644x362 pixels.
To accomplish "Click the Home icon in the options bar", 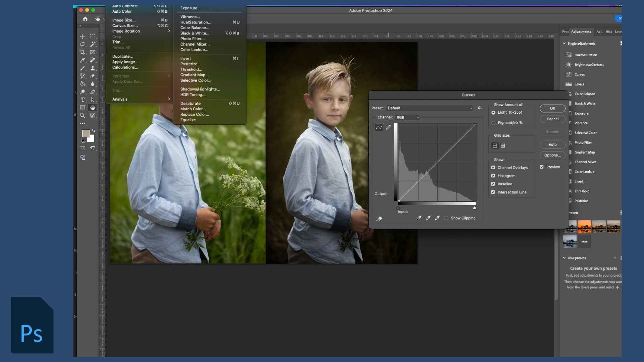I will (85, 19).
